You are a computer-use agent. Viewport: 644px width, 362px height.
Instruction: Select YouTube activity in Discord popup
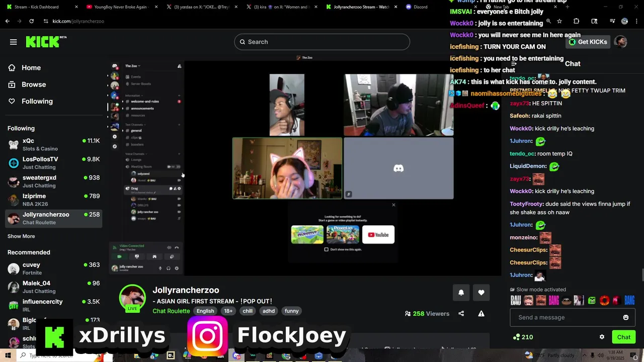(378, 234)
